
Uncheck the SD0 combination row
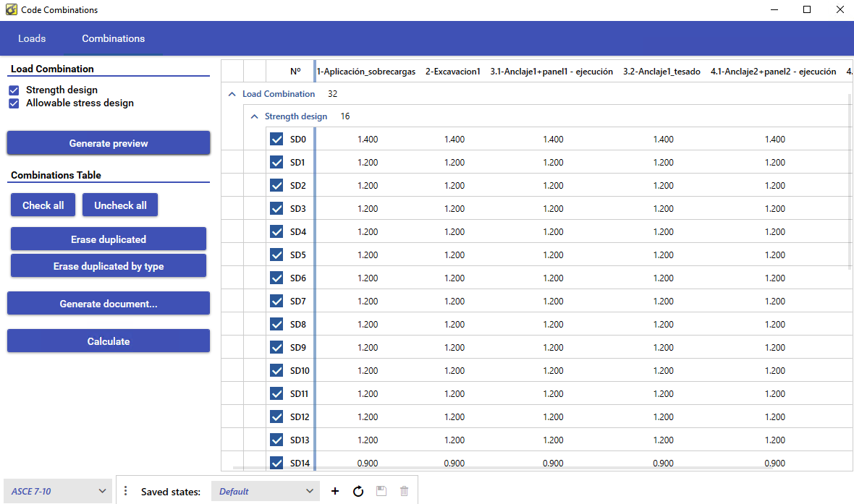pyautogui.click(x=276, y=140)
